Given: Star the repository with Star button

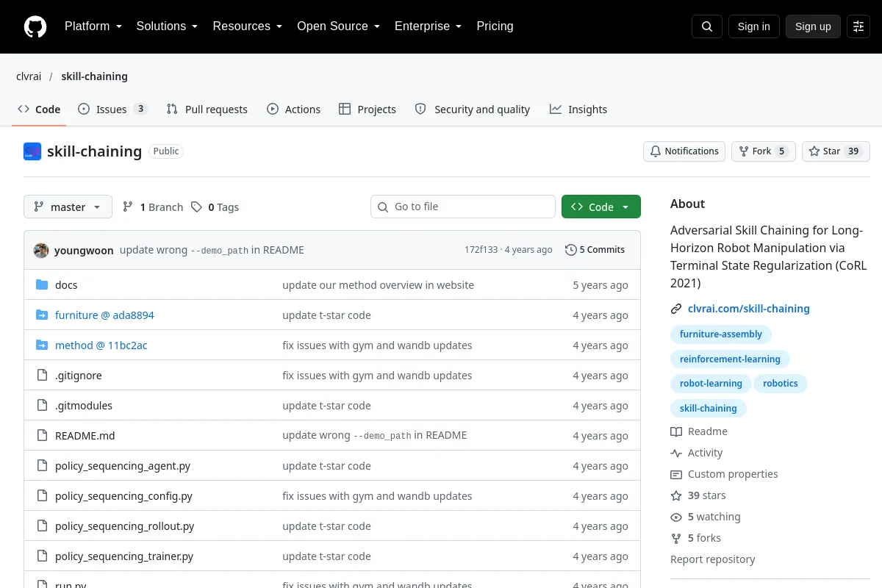Looking at the screenshot, I should 836,151.
